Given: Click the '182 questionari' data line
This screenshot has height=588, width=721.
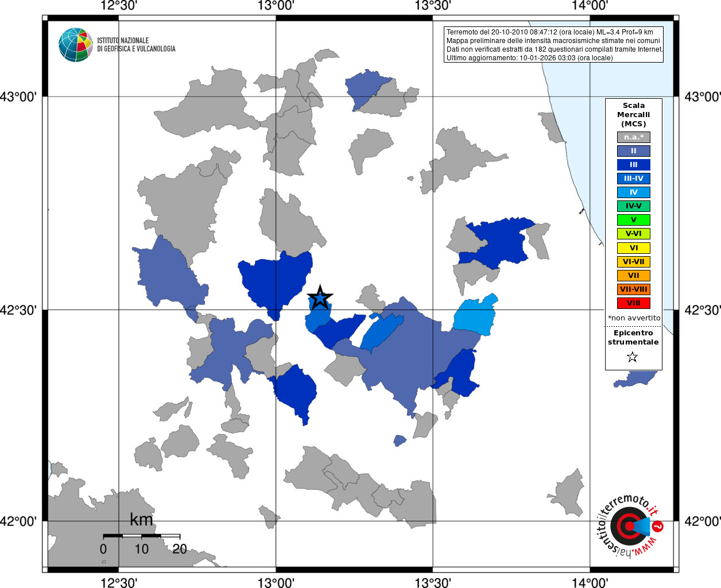Looking at the screenshot, I should (x=555, y=49).
